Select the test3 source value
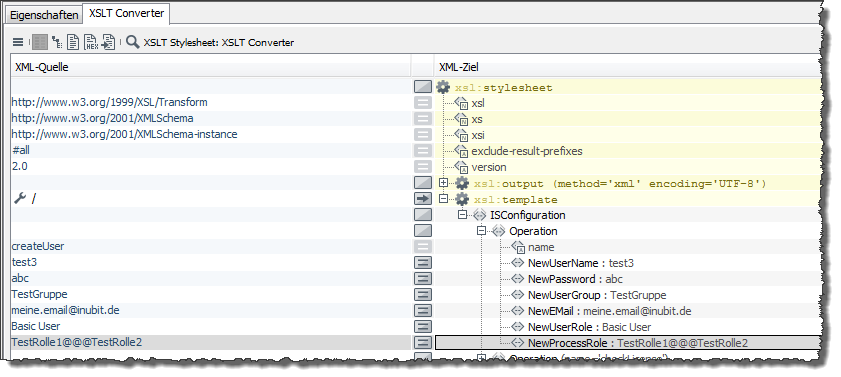 pos(24,262)
